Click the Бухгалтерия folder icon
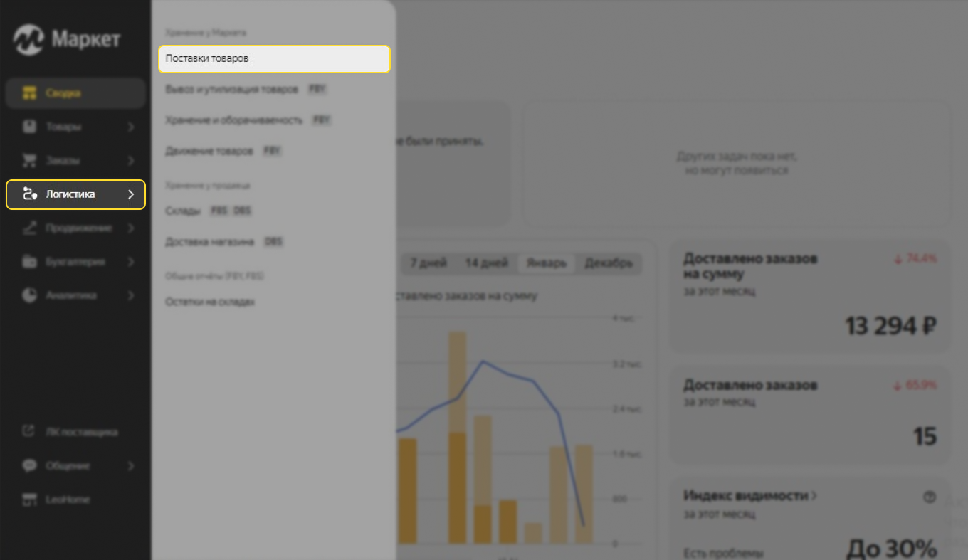The width and height of the screenshot is (968, 560). pyautogui.click(x=29, y=262)
